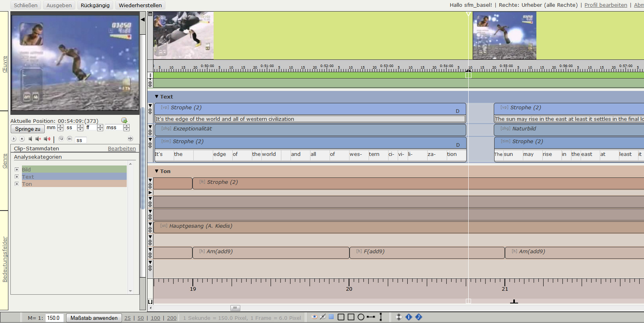
Task: Increment the mss stepper
Action: (x=126, y=126)
